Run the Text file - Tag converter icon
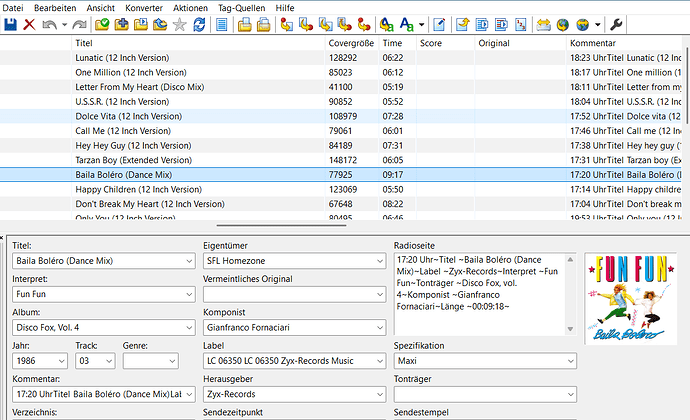 345,25
